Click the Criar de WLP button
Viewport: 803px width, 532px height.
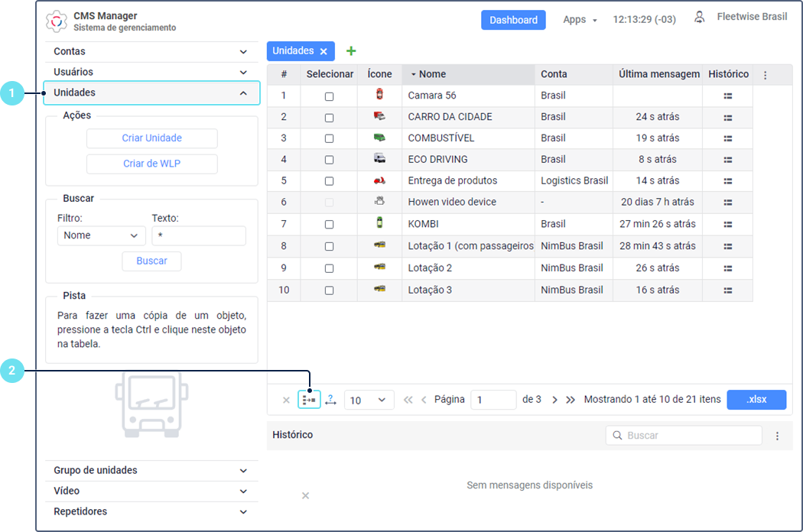pyautogui.click(x=151, y=164)
